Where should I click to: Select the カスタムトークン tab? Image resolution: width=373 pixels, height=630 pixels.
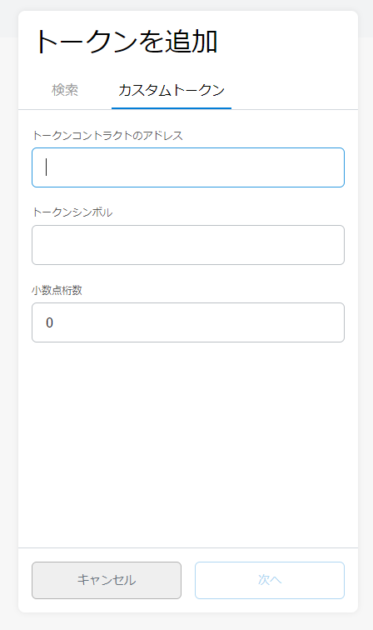click(x=171, y=90)
